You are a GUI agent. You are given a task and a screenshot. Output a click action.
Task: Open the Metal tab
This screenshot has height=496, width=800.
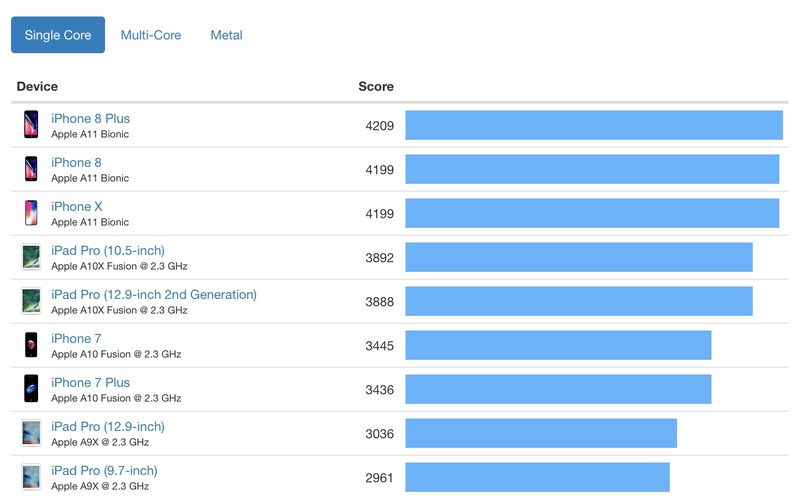[x=227, y=35]
